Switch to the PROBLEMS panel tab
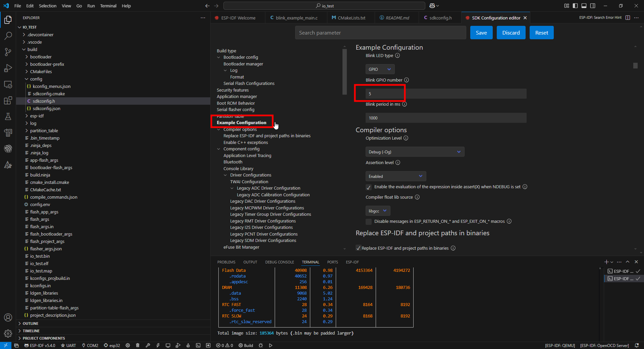Viewport: 644px width, 349px height. tap(226, 262)
